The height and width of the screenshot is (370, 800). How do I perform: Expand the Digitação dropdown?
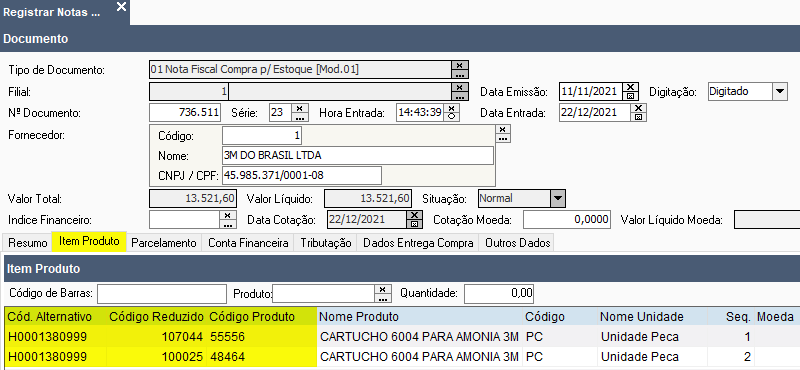(780, 92)
